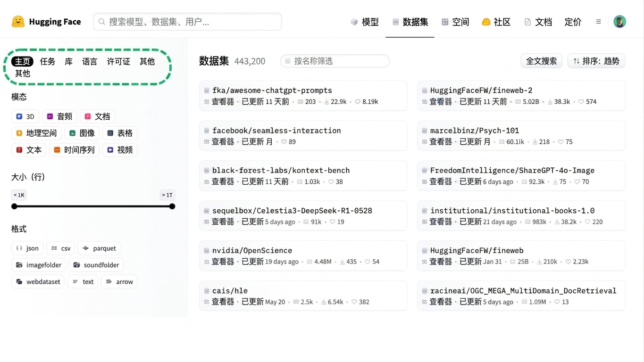This screenshot has width=644, height=362.
Task: Toggle the 文本 modality filter
Action: click(29, 150)
